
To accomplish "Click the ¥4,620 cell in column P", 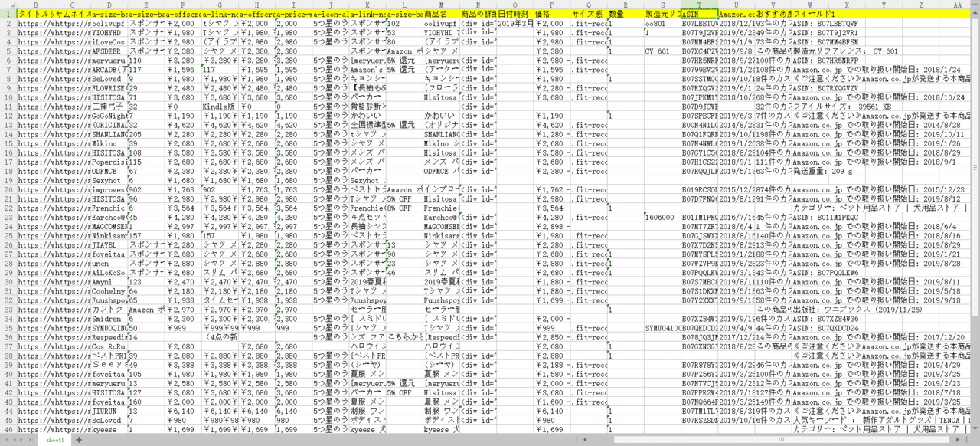I will click(x=554, y=124).
